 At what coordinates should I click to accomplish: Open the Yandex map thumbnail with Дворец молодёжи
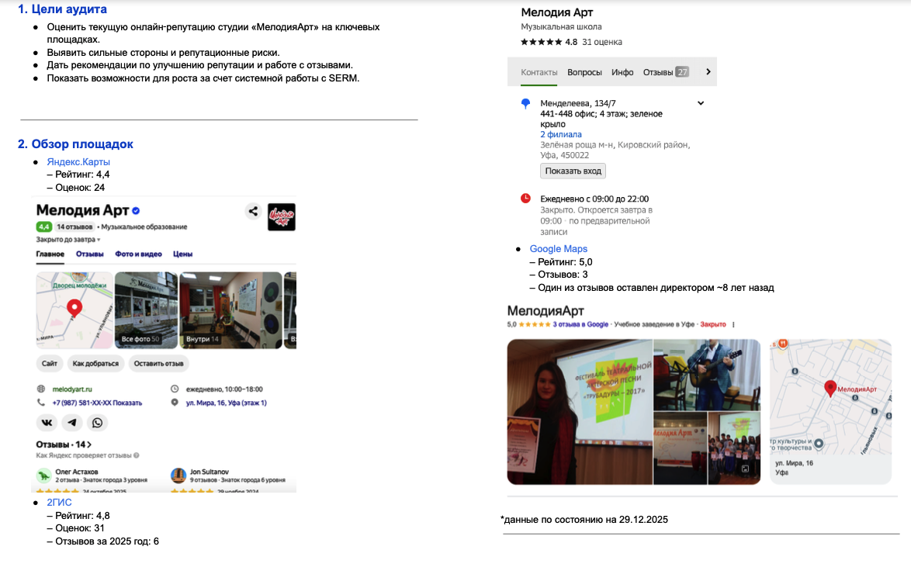[74, 310]
